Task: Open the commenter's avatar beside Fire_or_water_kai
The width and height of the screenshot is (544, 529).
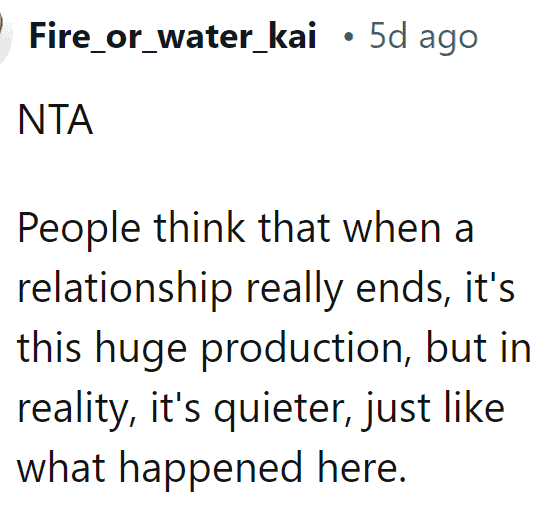Action: [5, 36]
